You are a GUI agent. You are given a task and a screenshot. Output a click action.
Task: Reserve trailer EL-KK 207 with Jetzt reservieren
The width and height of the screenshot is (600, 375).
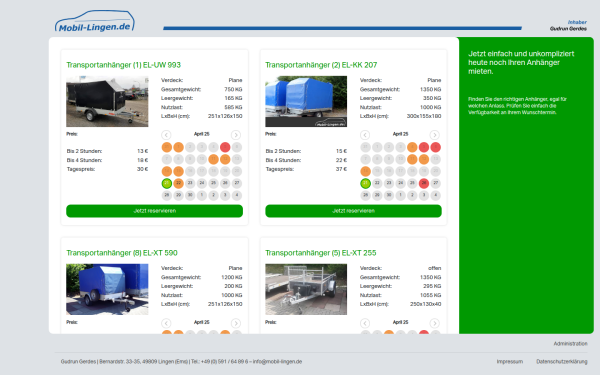pyautogui.click(x=353, y=211)
